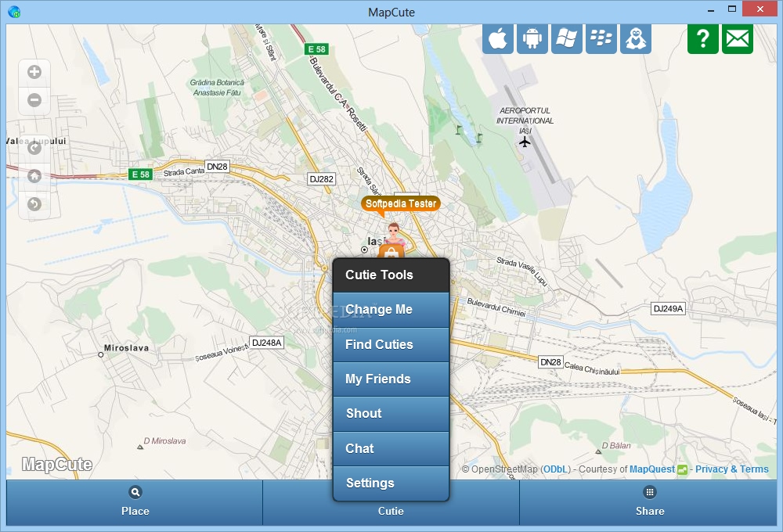Click the Cutie Tools menu header
Screen dimensions: 783x532
tap(391, 275)
